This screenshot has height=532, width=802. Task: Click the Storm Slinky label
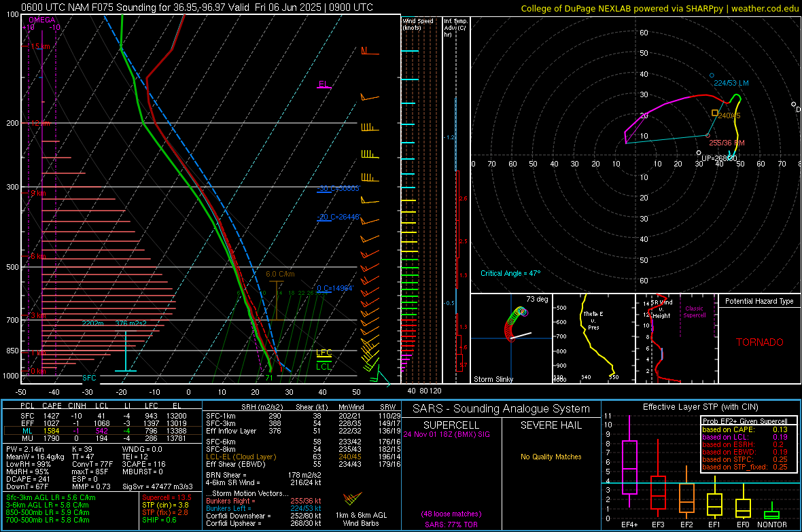493,379
